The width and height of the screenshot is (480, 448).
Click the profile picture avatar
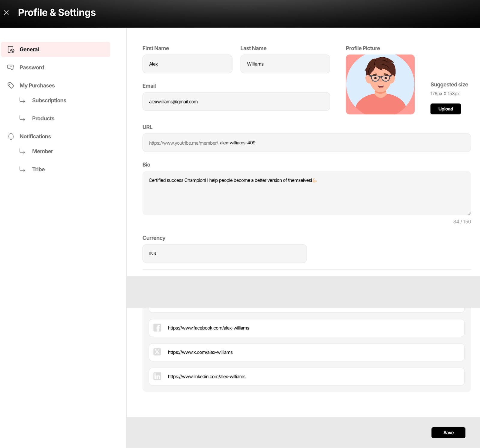[x=380, y=84]
